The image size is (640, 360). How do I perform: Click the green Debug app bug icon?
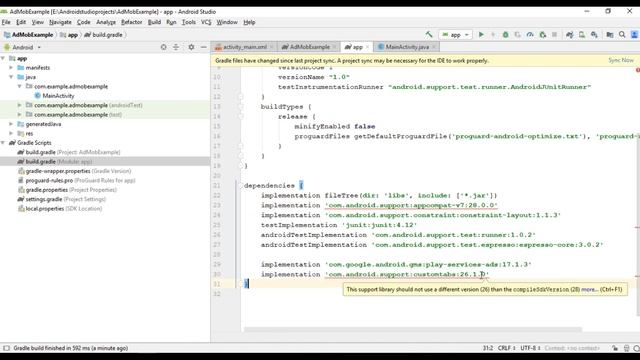pyautogui.click(x=505, y=35)
